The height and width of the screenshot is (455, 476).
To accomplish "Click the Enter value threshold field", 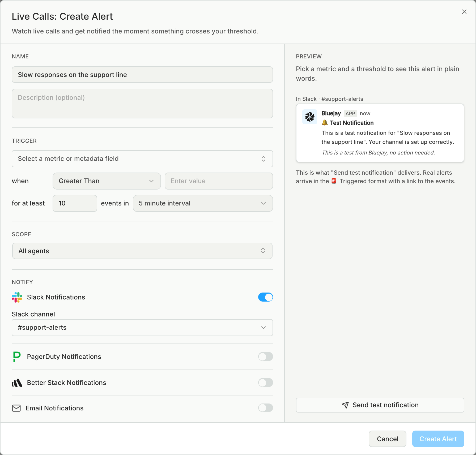I will coord(219,181).
